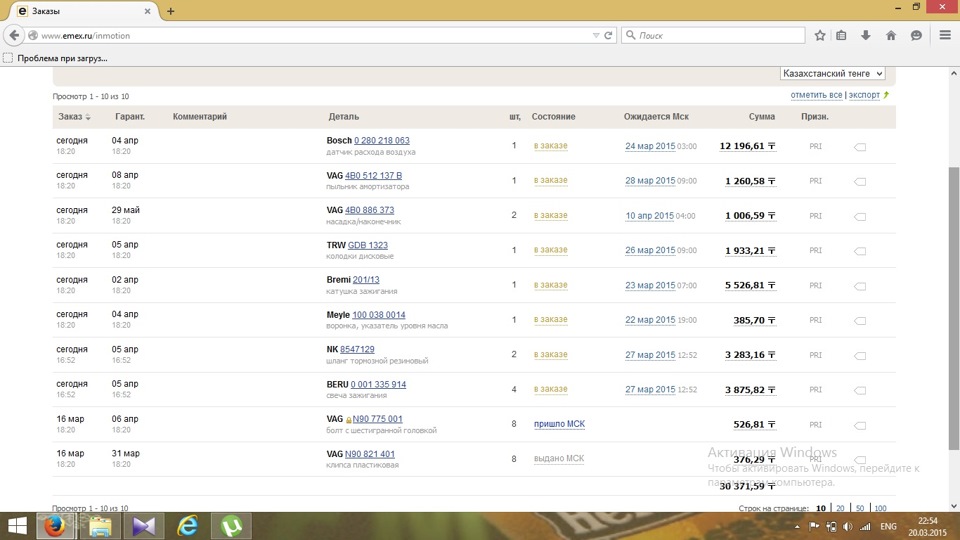This screenshot has height=540, width=960.
Task: Click the Поиск search field
Action: click(x=713, y=36)
